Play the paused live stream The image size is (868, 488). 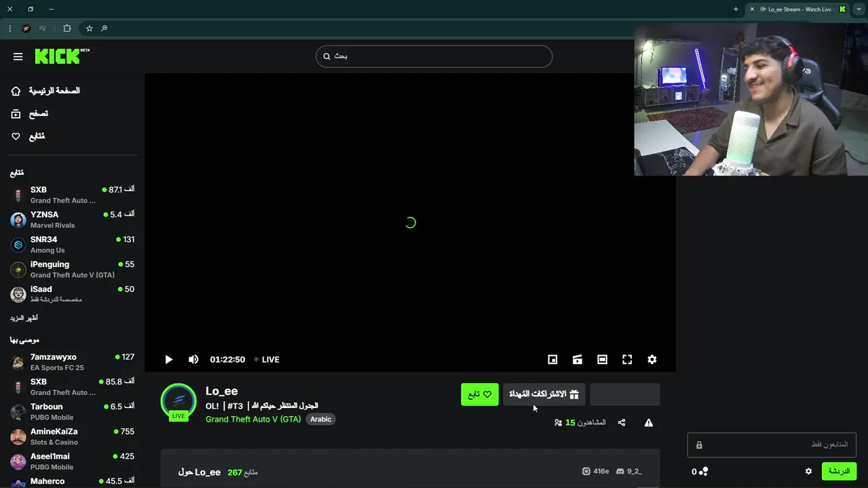(169, 360)
